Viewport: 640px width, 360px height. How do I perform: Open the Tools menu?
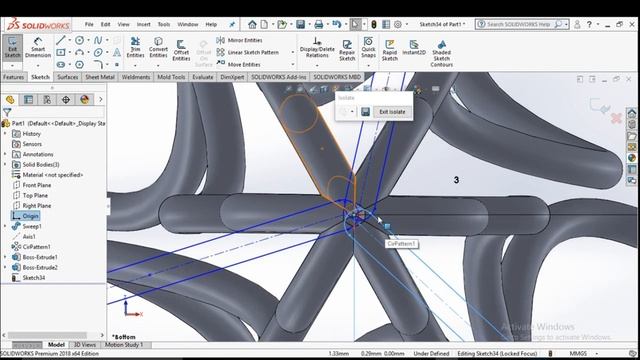[x=164, y=24]
